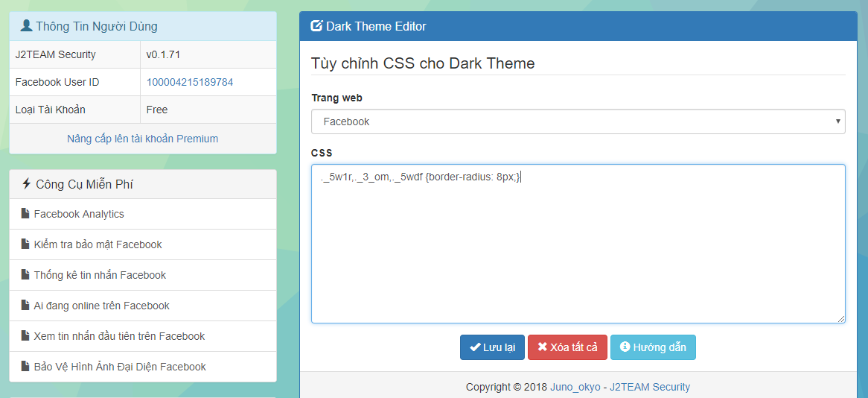
Task: Follow the Juno_okyo footer link
Action: click(x=574, y=387)
